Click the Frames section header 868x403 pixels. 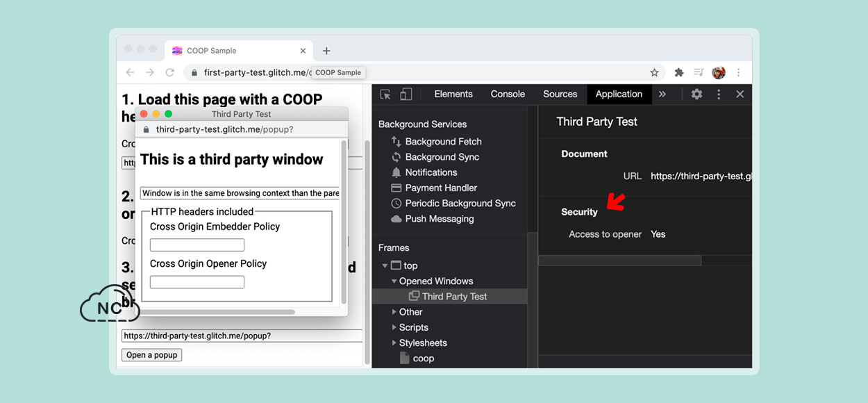(394, 247)
